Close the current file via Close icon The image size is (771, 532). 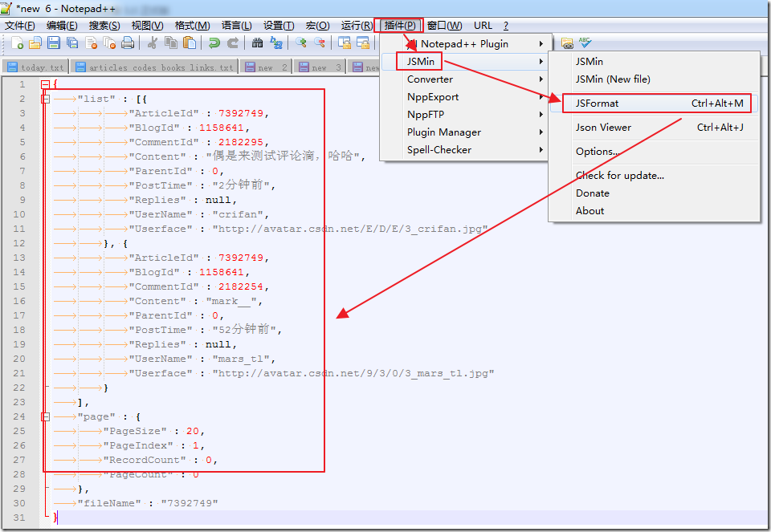point(91,43)
